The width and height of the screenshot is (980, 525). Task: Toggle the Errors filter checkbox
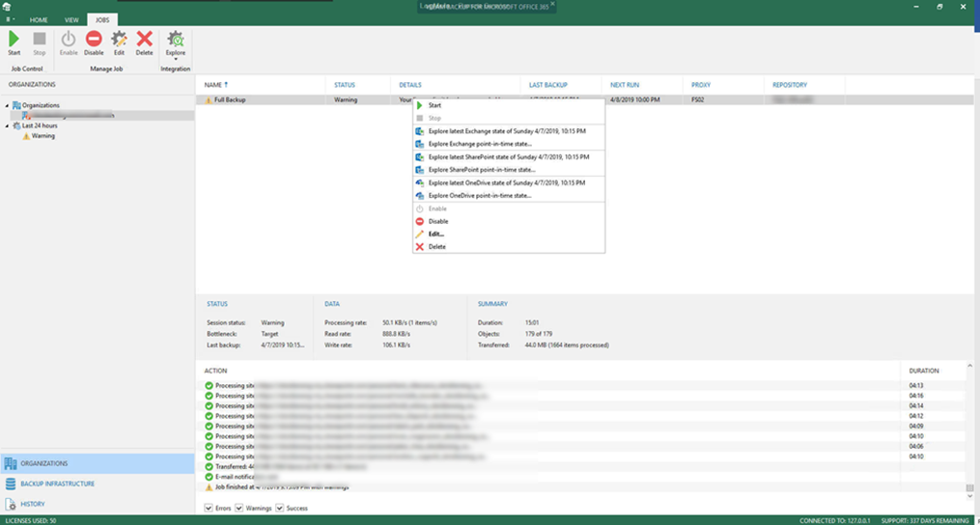click(209, 509)
